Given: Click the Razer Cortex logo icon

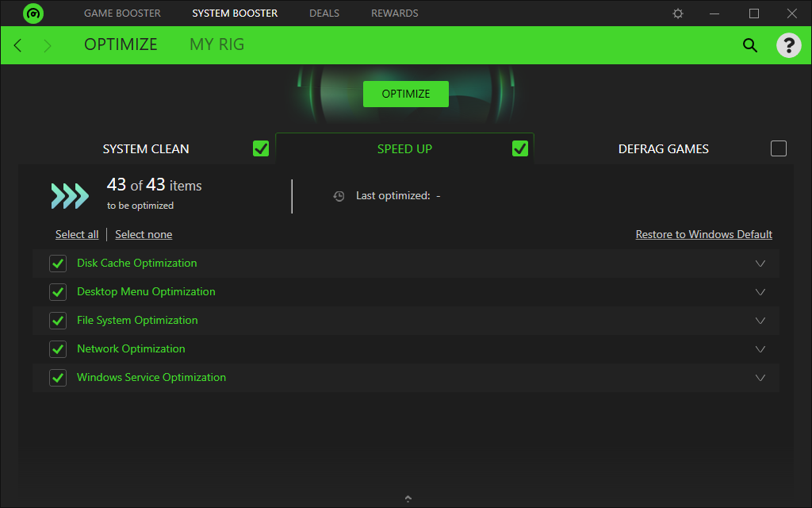Looking at the screenshot, I should (x=33, y=13).
